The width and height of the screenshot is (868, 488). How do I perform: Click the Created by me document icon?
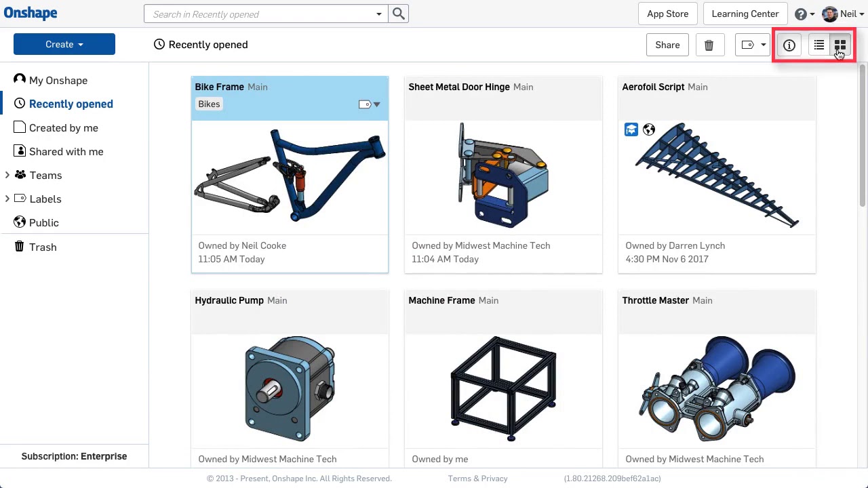click(x=20, y=127)
